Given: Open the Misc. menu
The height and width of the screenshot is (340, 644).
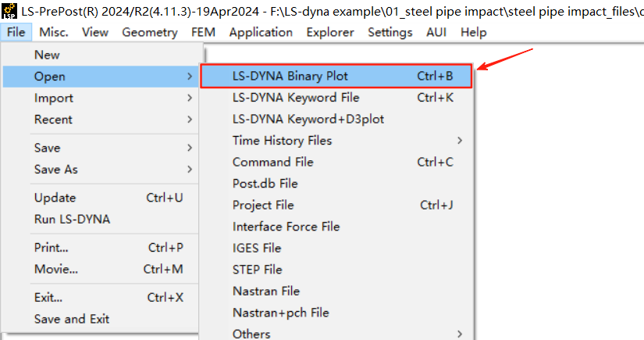Looking at the screenshot, I should coord(54,32).
